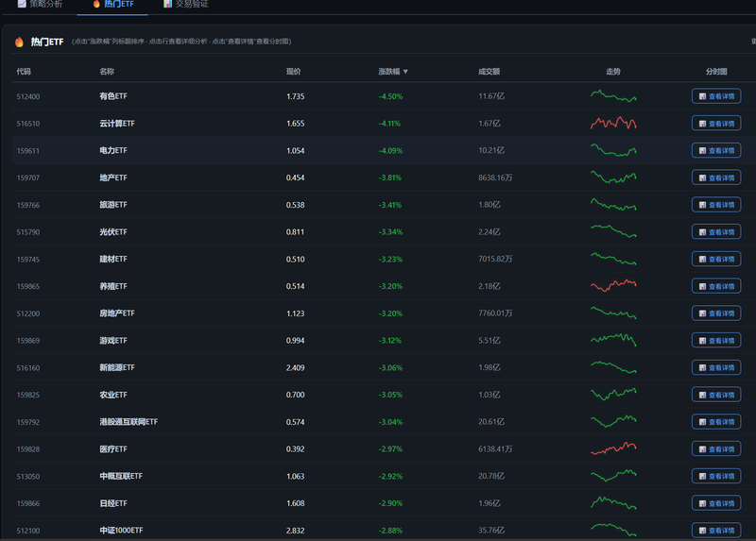The width and height of the screenshot is (756, 541).
Task: Click the red sparkline for 医疗ETF
Action: point(613,448)
